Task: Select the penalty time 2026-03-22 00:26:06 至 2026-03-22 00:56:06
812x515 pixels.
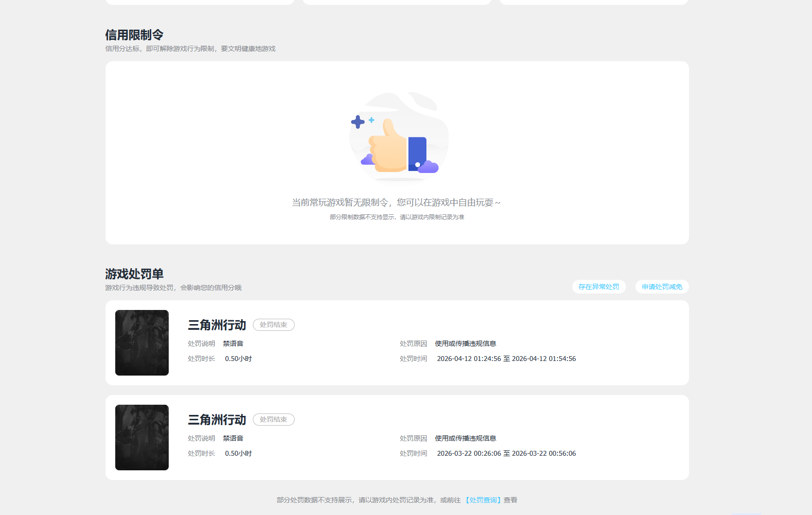Action: pyautogui.click(x=506, y=453)
